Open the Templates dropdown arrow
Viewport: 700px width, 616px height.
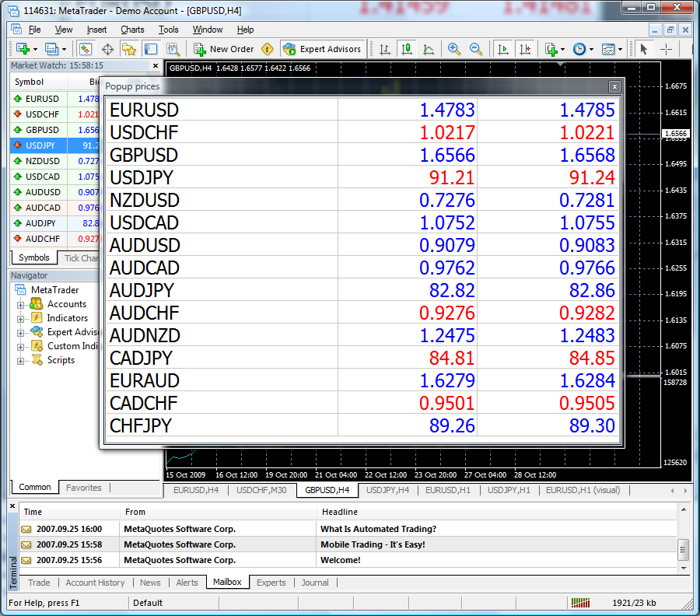(x=620, y=49)
